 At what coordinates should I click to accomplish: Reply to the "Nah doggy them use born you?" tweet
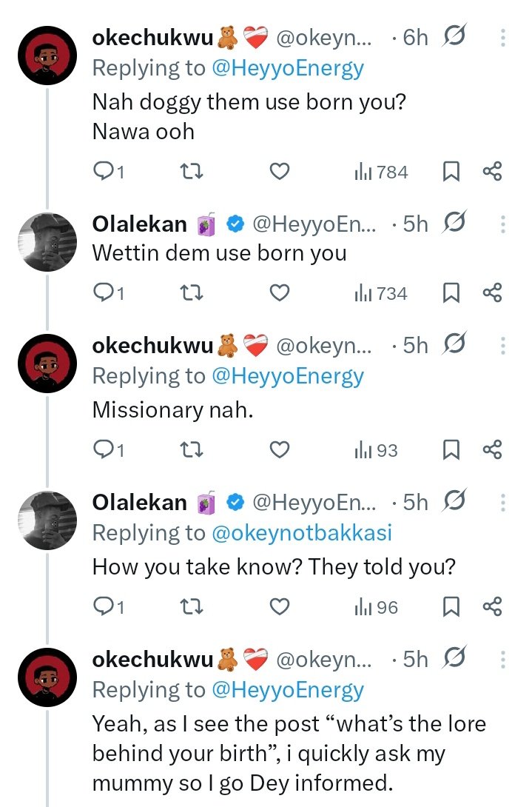click(108, 173)
